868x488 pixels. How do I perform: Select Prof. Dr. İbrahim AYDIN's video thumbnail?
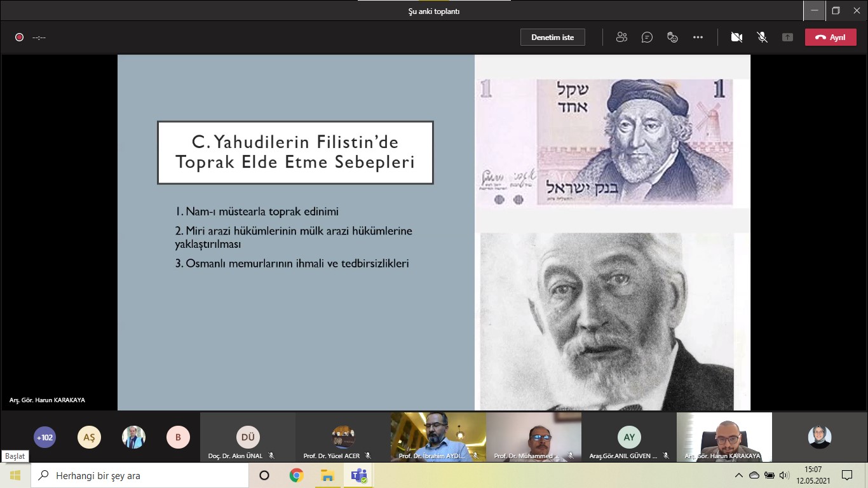click(438, 437)
